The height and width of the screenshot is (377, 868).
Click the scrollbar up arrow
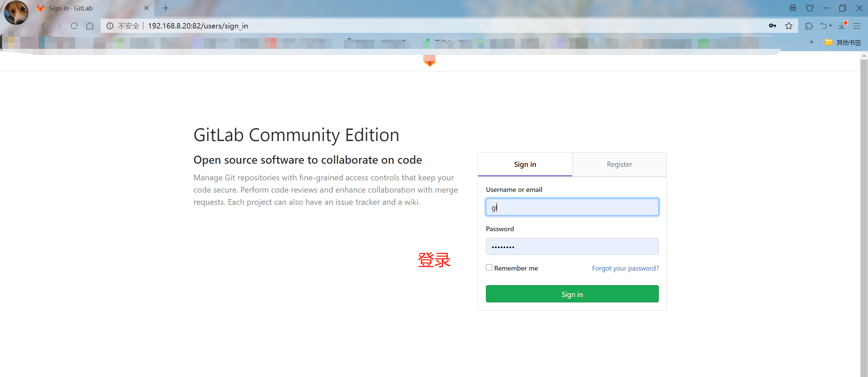click(x=864, y=56)
